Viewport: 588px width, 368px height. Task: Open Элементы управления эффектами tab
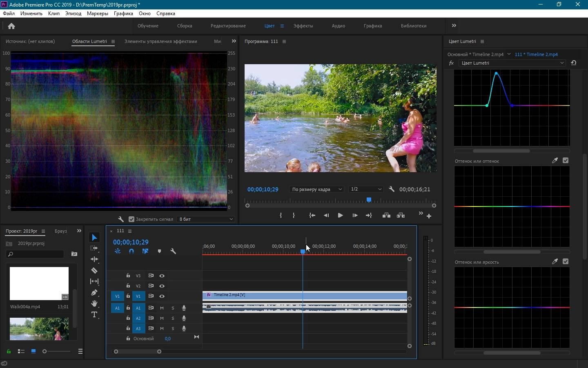click(x=161, y=41)
